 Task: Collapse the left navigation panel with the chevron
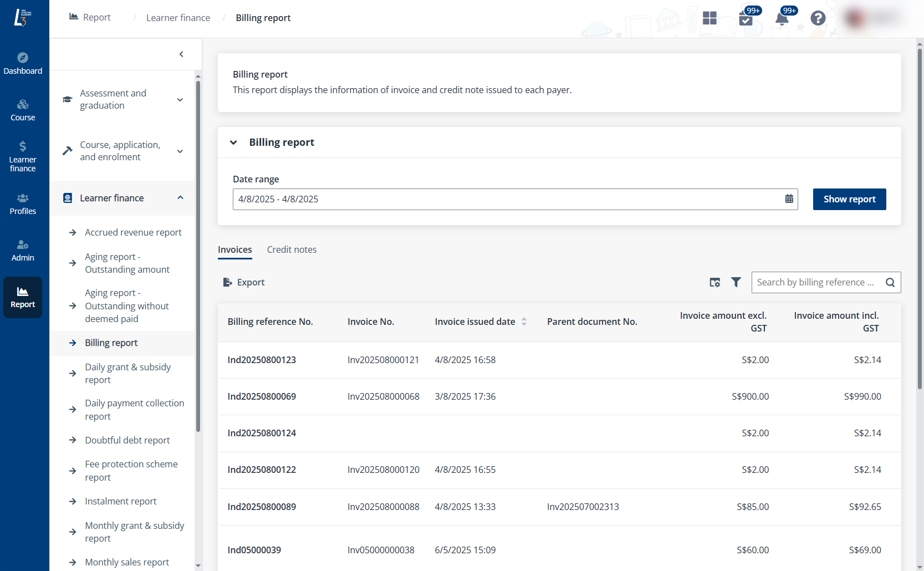coord(181,54)
